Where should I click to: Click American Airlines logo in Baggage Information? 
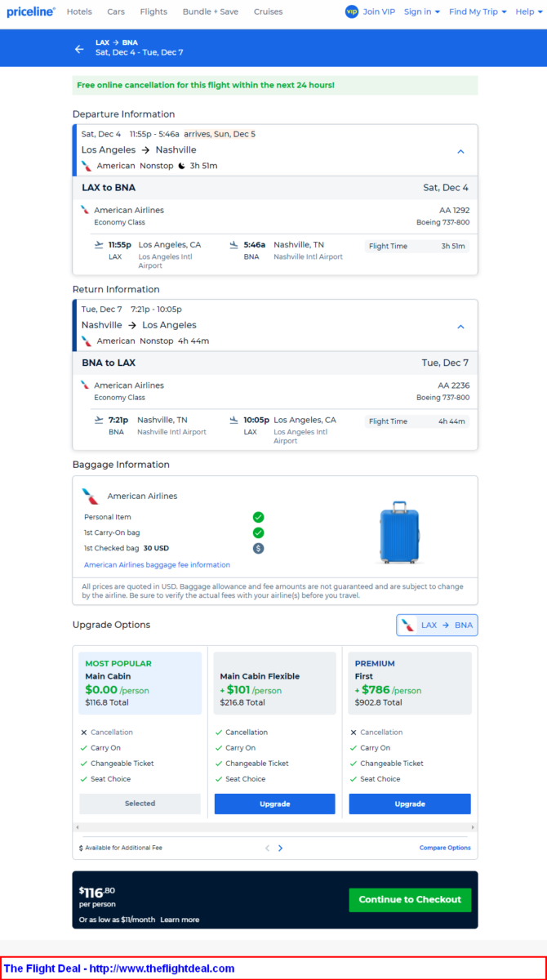[x=90, y=496]
